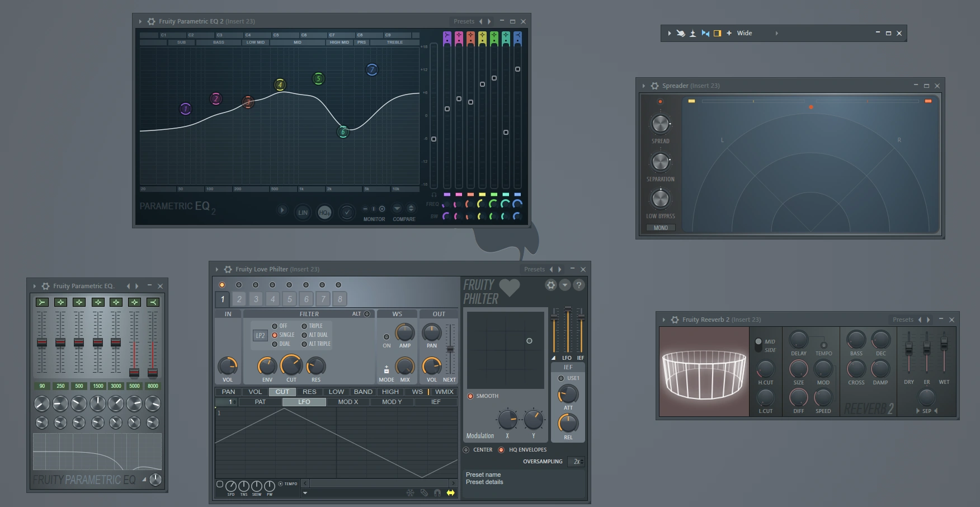Click the yellow slide arrows icon in Love Philter
Image resolution: width=980 pixels, height=507 pixels.
[x=450, y=492]
